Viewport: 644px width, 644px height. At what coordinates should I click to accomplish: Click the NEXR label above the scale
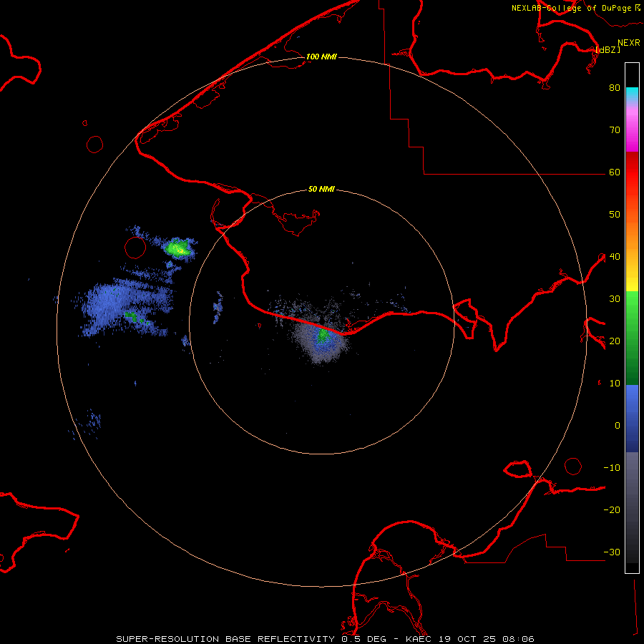click(629, 43)
